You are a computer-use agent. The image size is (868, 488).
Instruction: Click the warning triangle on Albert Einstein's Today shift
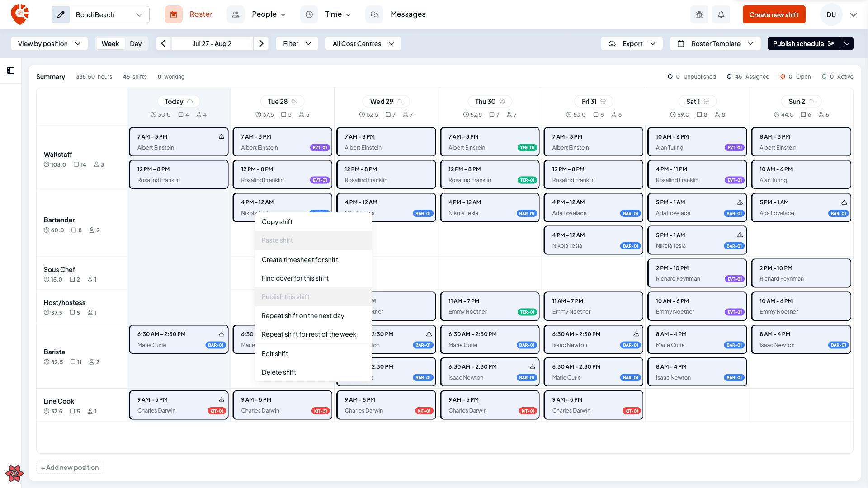pos(222,136)
